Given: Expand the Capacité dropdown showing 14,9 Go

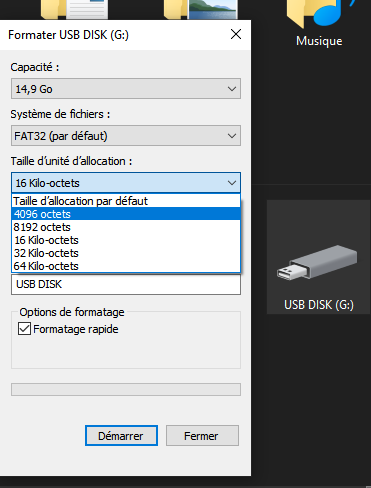Looking at the screenshot, I should (126, 89).
